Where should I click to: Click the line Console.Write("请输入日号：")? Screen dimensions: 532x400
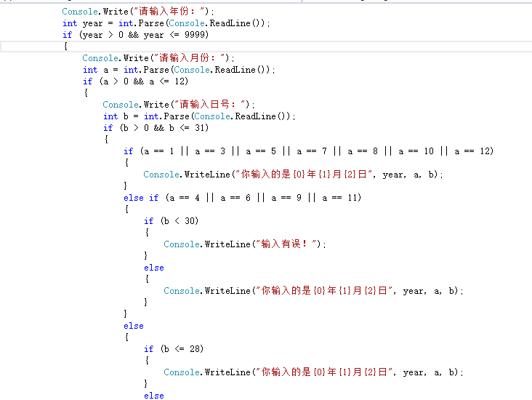click(x=179, y=105)
